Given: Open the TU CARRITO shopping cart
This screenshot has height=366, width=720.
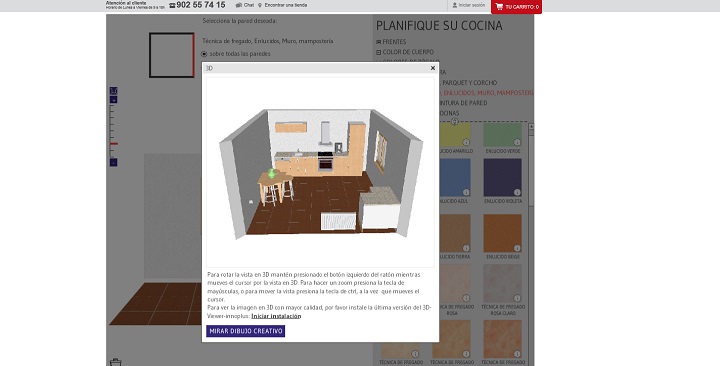Looking at the screenshot, I should (x=517, y=7).
